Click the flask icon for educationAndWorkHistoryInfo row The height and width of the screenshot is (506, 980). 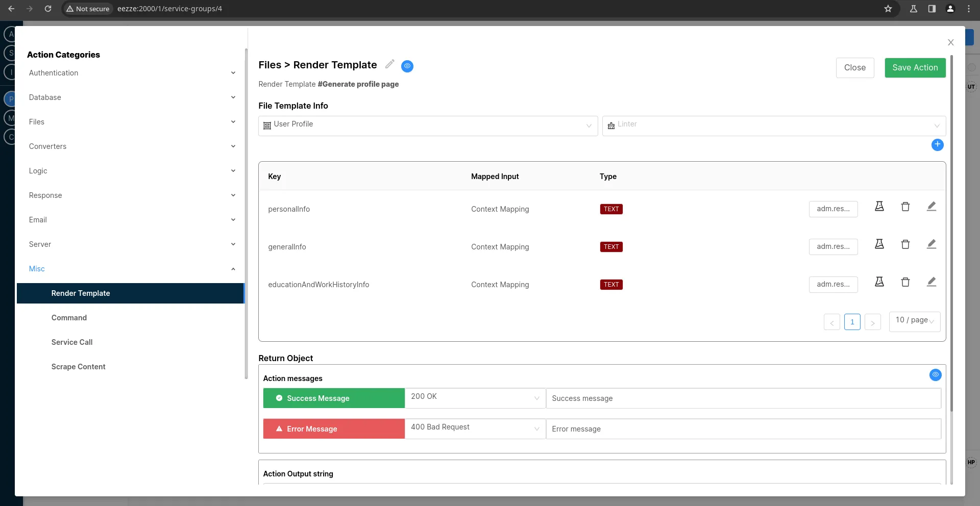(879, 282)
